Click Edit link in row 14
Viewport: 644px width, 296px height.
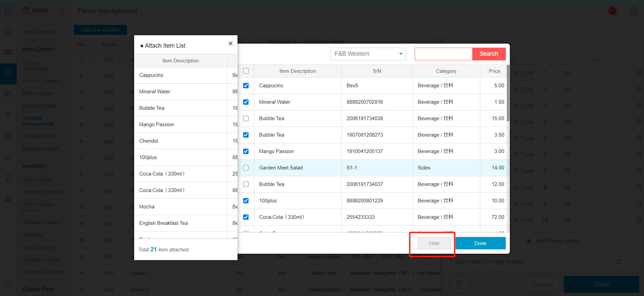pos(109,273)
